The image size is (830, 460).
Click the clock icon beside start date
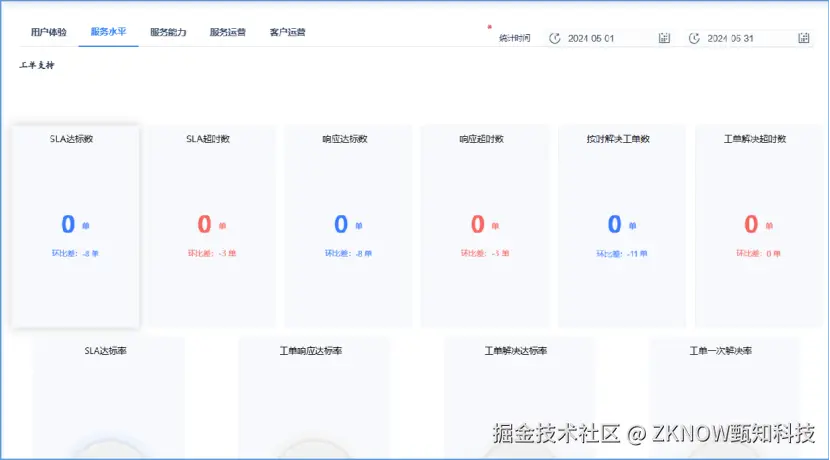[x=554, y=38]
